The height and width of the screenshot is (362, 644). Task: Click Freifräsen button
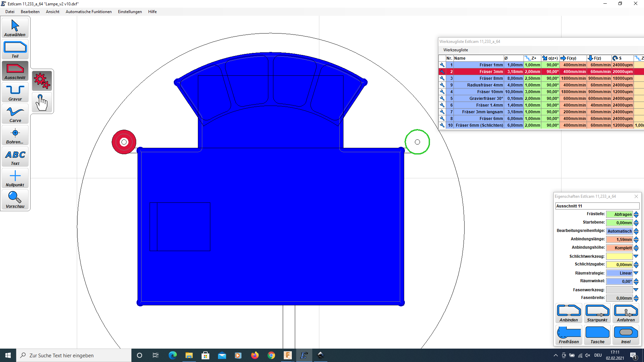coord(569,335)
